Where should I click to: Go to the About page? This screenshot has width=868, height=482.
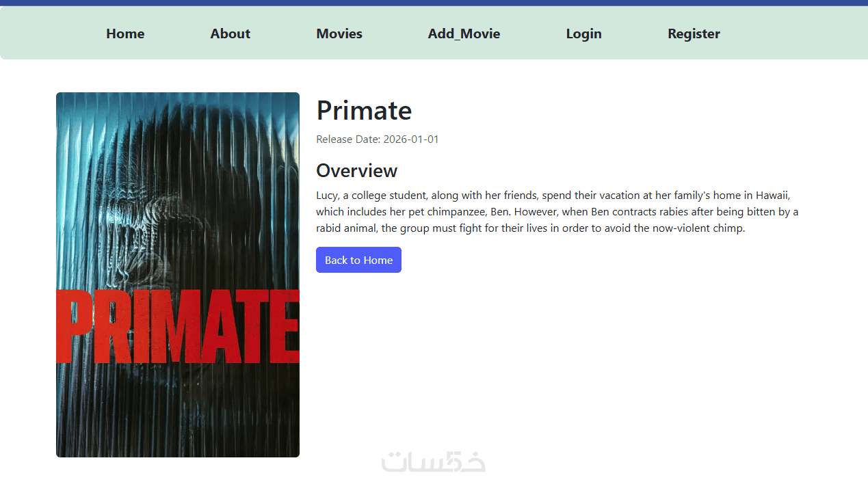point(231,34)
